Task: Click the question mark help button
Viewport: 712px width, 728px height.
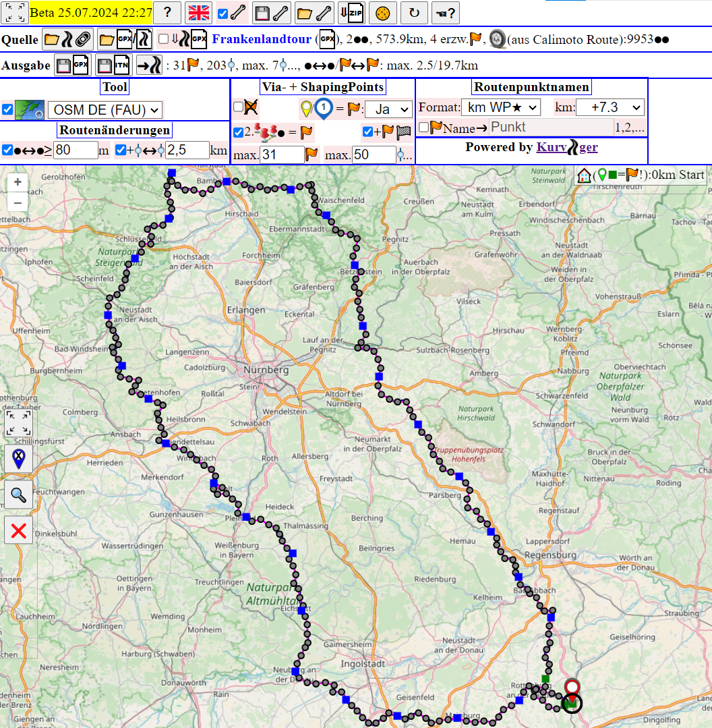Action: coord(167,13)
